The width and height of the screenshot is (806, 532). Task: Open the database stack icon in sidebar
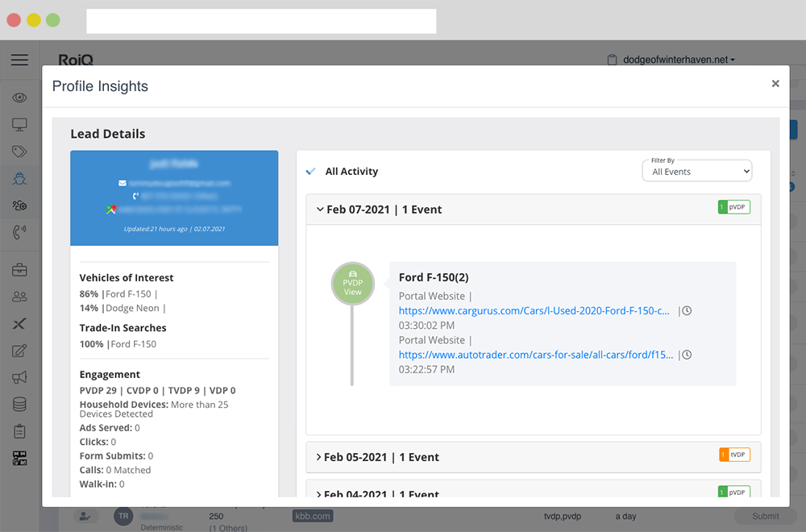click(x=19, y=405)
